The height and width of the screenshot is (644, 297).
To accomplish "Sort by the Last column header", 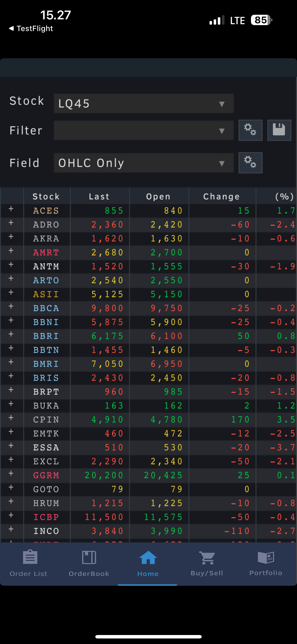I will pyautogui.click(x=99, y=196).
